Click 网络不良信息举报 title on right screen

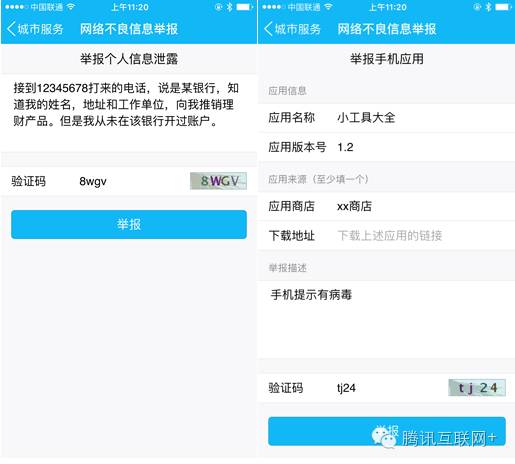click(x=387, y=29)
